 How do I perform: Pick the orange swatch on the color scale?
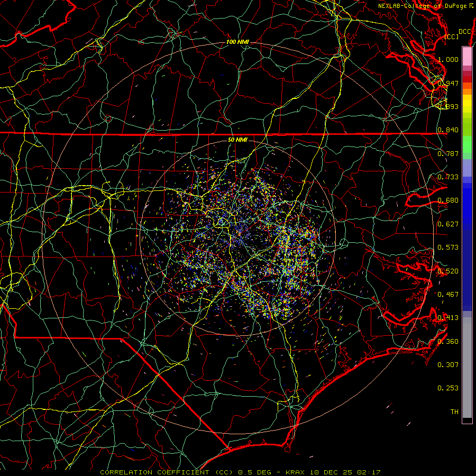point(467,91)
